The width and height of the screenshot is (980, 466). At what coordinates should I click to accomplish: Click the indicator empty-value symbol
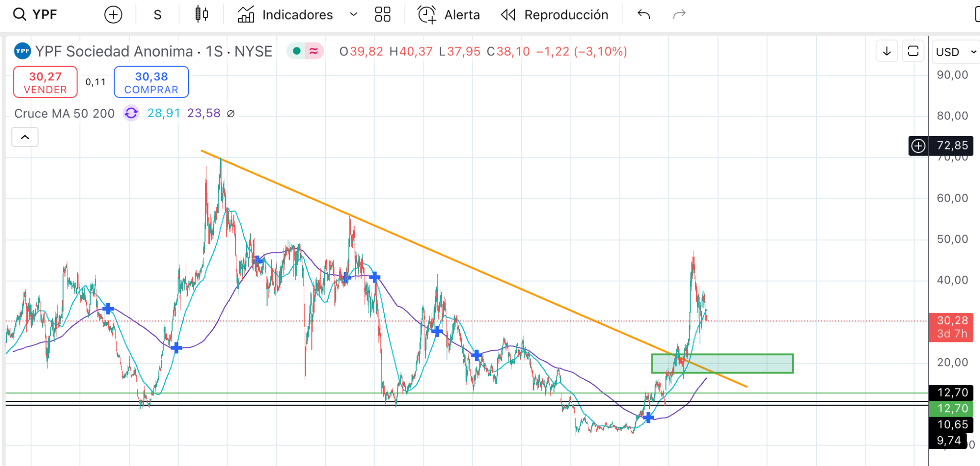[x=231, y=114]
